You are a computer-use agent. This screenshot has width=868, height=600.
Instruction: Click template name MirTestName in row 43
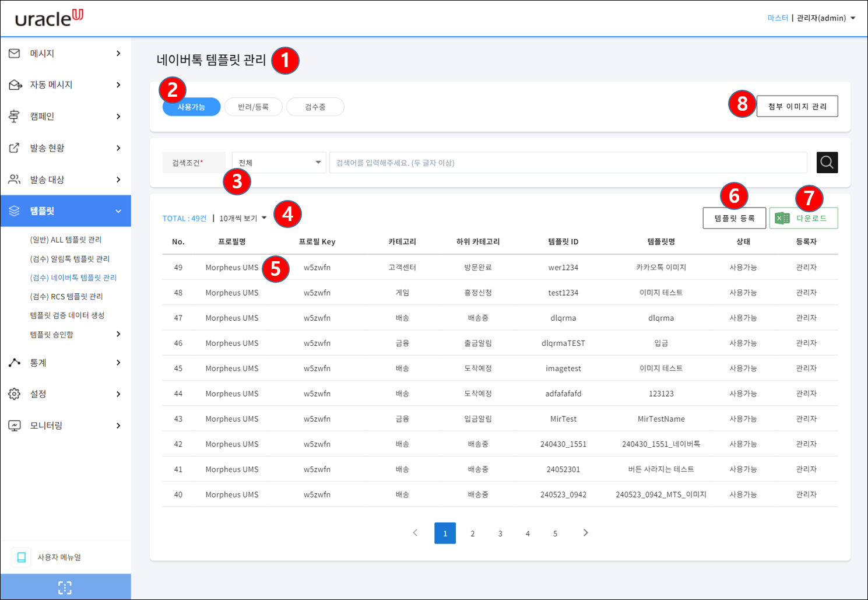point(661,419)
